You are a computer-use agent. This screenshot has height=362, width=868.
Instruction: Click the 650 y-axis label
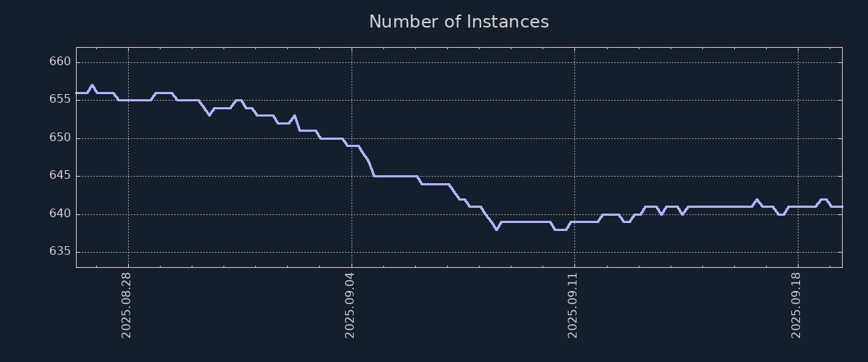tap(61, 138)
